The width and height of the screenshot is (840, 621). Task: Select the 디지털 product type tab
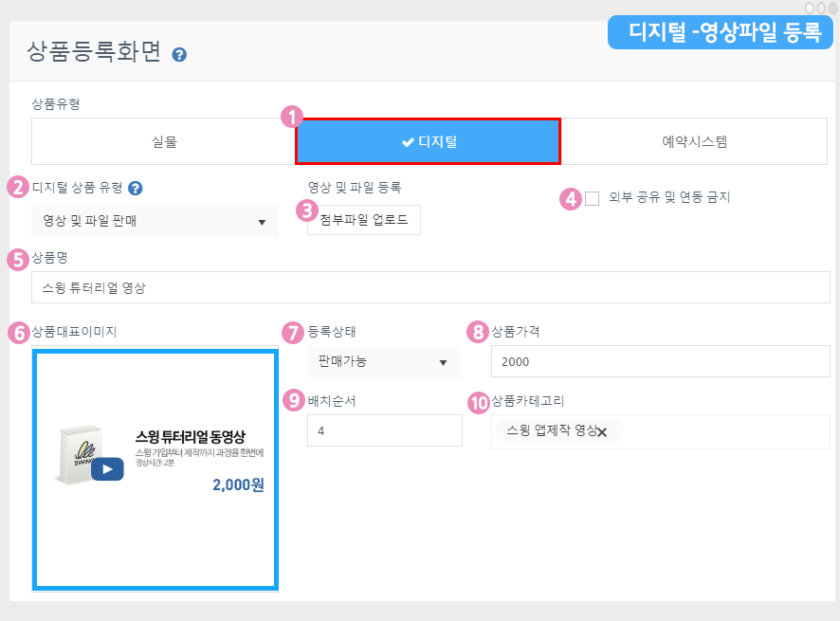[x=428, y=142]
